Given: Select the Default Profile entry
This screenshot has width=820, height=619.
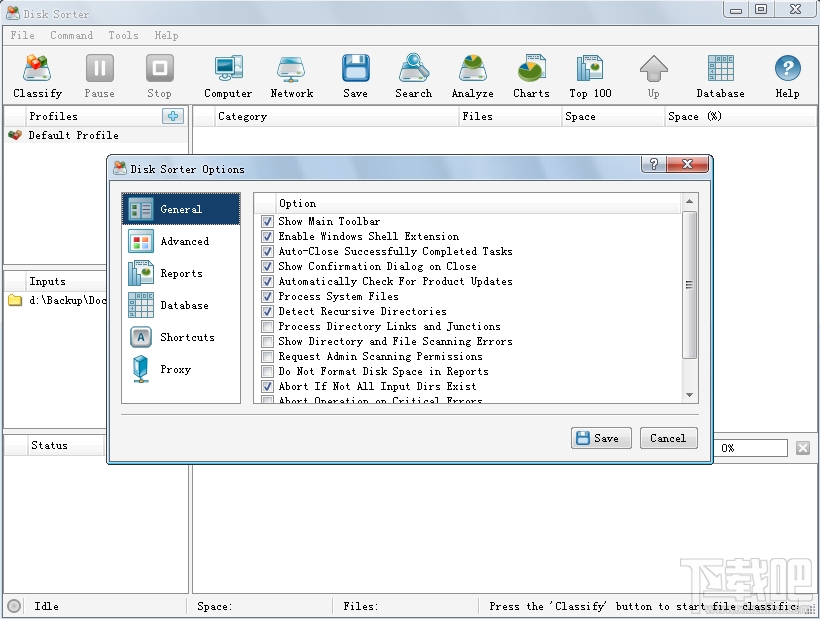Looking at the screenshot, I should pos(96,135).
